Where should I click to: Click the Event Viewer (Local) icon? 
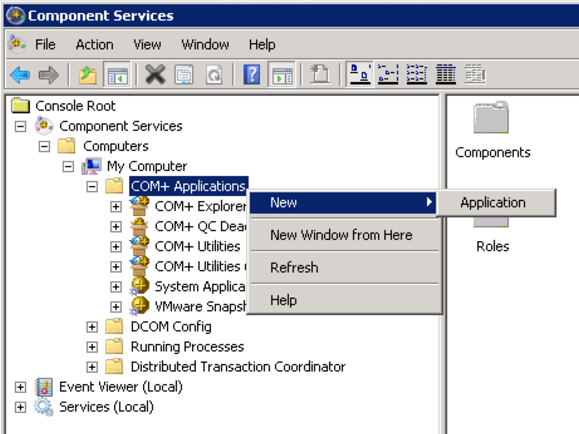point(44,387)
